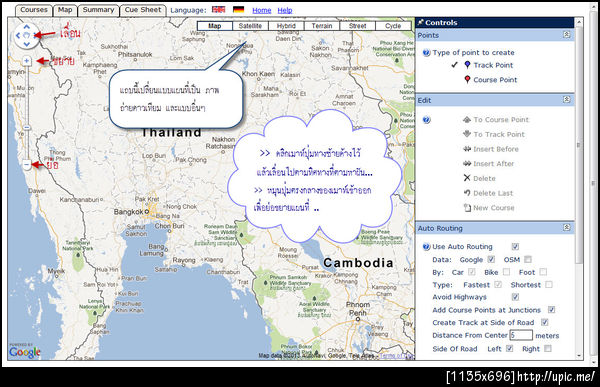Screen dimensions: 600x387
Task: Click the English flag language icon
Action: pyautogui.click(x=218, y=10)
